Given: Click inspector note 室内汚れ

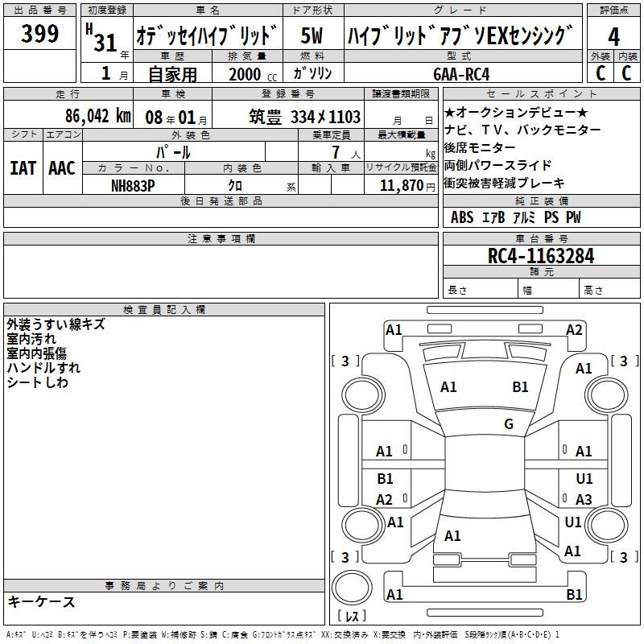Looking at the screenshot, I should pos(31,339).
